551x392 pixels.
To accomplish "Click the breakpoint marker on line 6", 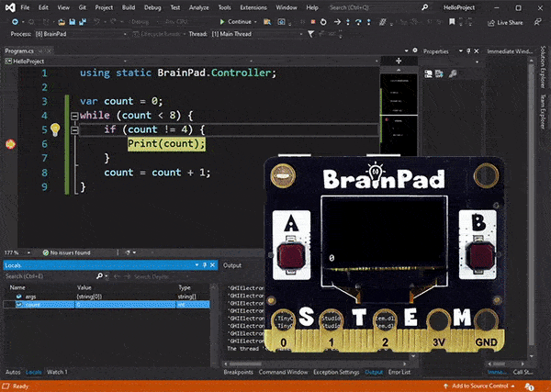I will pyautogui.click(x=10, y=144).
